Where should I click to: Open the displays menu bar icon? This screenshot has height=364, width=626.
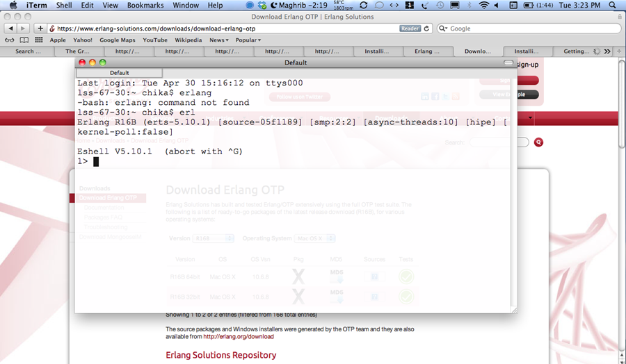455,5
